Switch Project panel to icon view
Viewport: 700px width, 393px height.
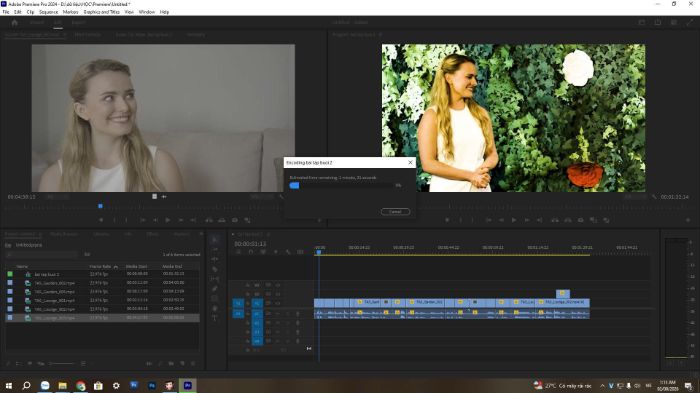pyautogui.click(x=29, y=364)
